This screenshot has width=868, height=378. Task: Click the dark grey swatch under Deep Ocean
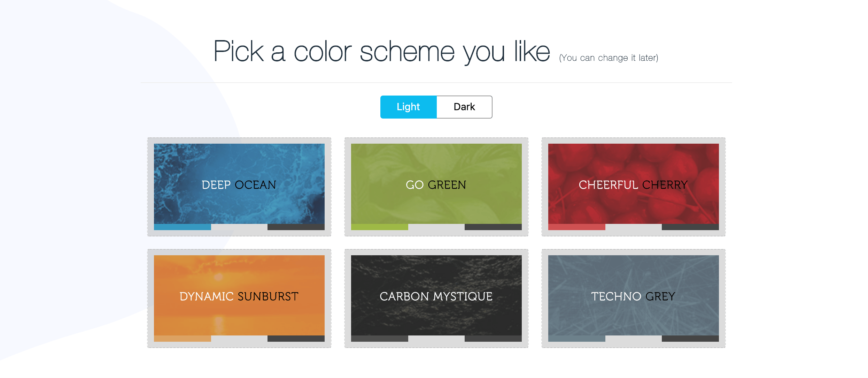pos(296,227)
